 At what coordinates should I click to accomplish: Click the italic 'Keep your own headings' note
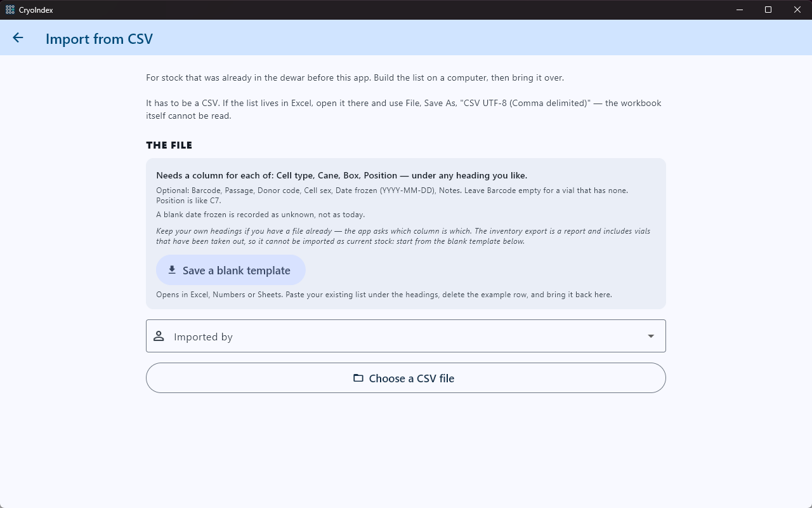[x=403, y=236]
